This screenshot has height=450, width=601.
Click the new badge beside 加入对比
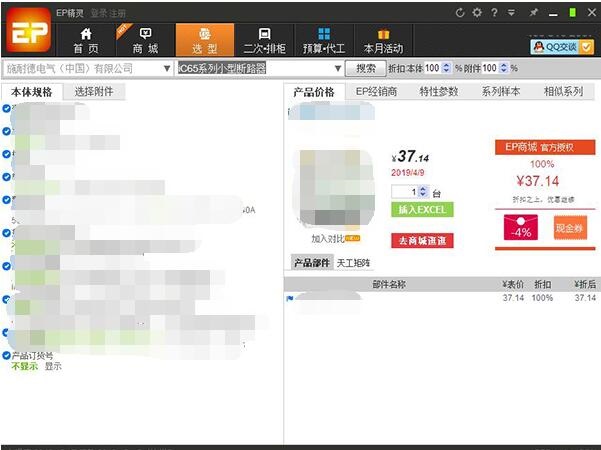(x=353, y=238)
